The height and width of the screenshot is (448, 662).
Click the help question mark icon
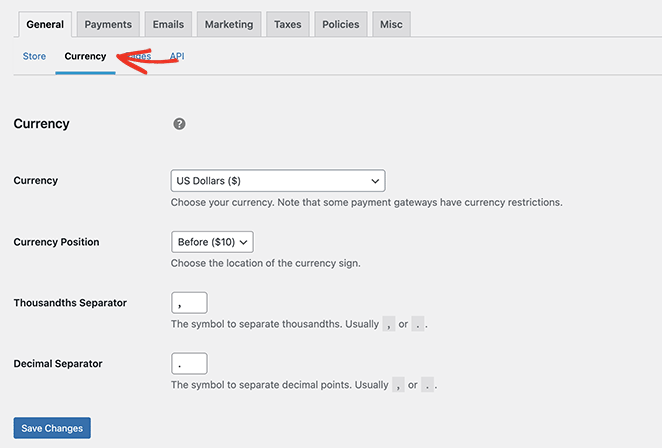pyautogui.click(x=179, y=124)
